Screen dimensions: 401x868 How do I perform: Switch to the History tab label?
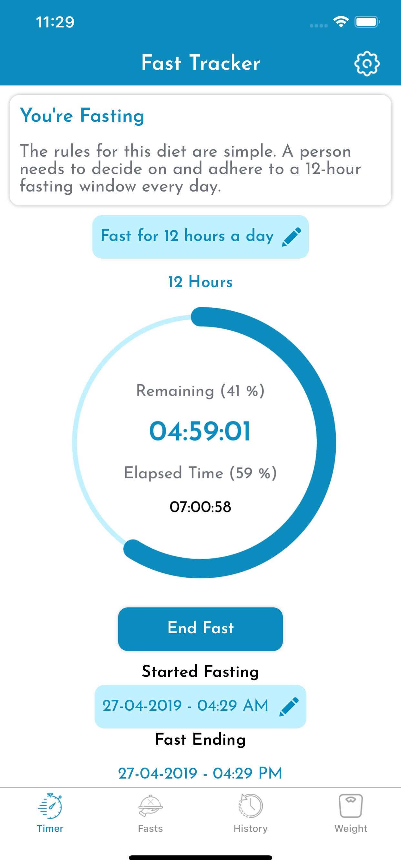click(x=250, y=828)
